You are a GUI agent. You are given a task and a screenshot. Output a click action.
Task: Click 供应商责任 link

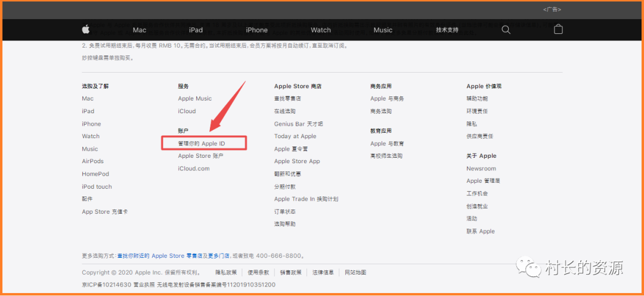(479, 136)
